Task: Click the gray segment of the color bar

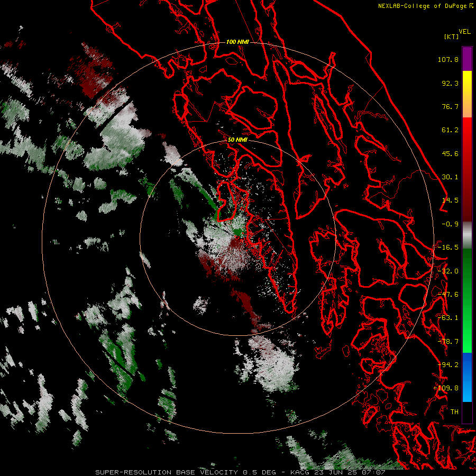Action: click(467, 235)
